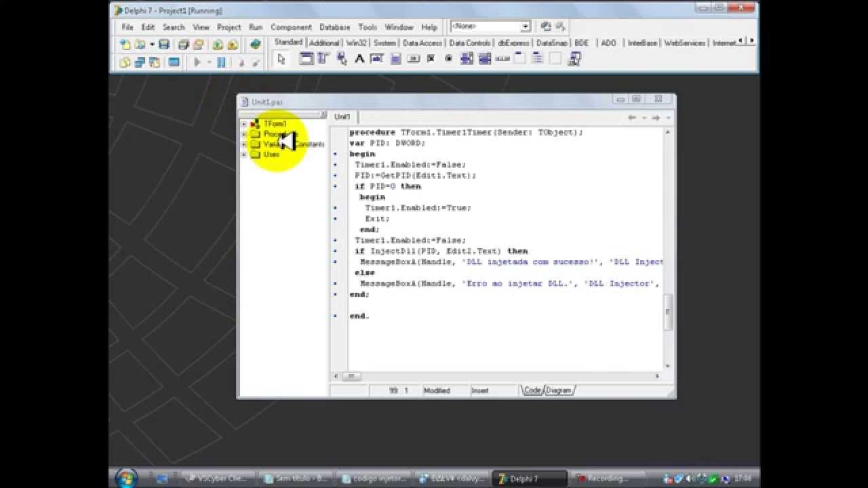Click the Open Project toolbar icon

coord(198,45)
